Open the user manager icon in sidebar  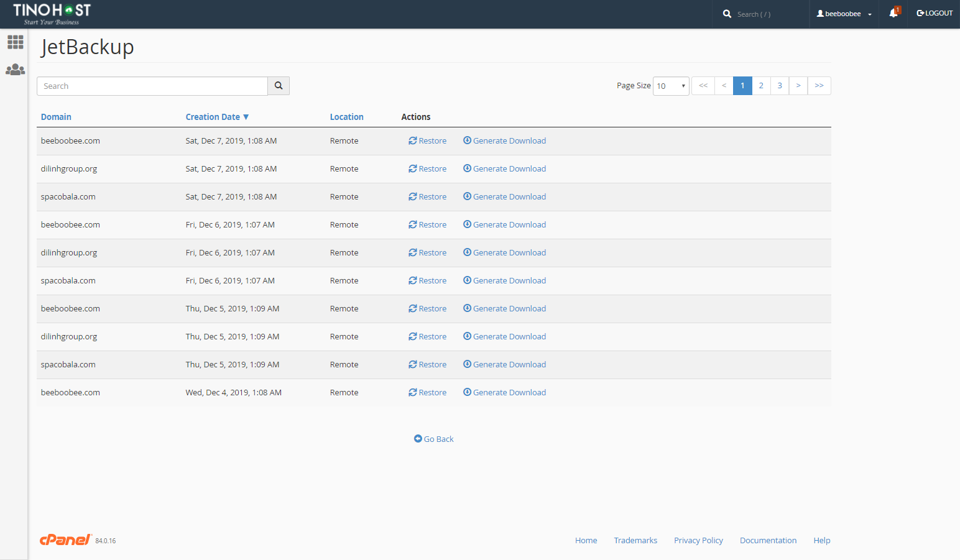15,70
